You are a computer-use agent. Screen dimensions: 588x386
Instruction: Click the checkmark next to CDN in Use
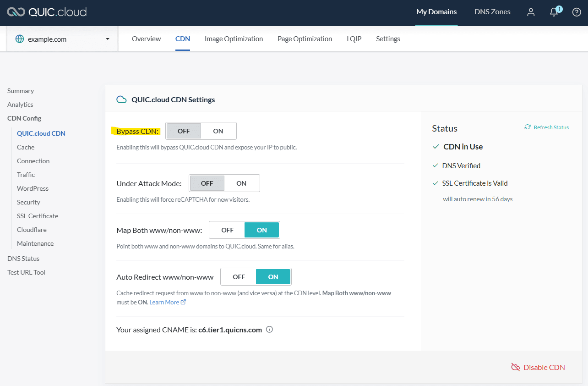436,147
